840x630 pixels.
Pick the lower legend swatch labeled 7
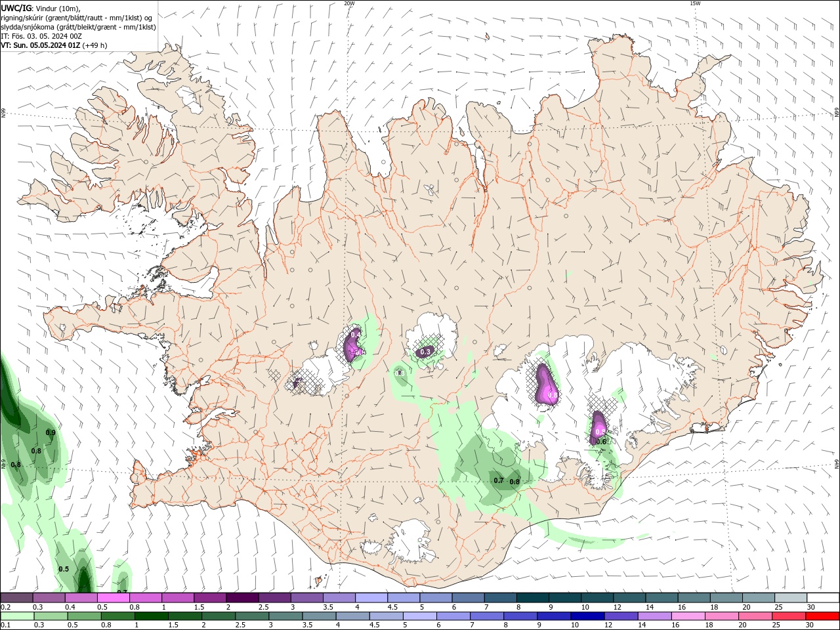(x=486, y=616)
